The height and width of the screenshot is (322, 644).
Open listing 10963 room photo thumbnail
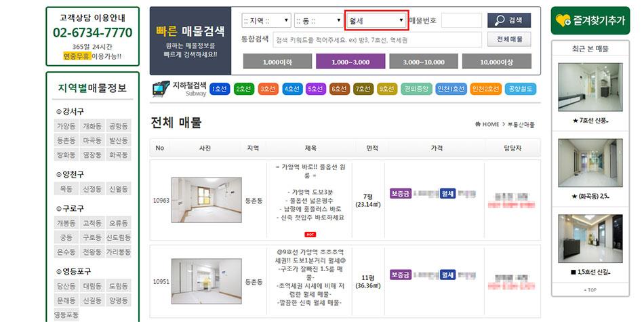[206, 200]
